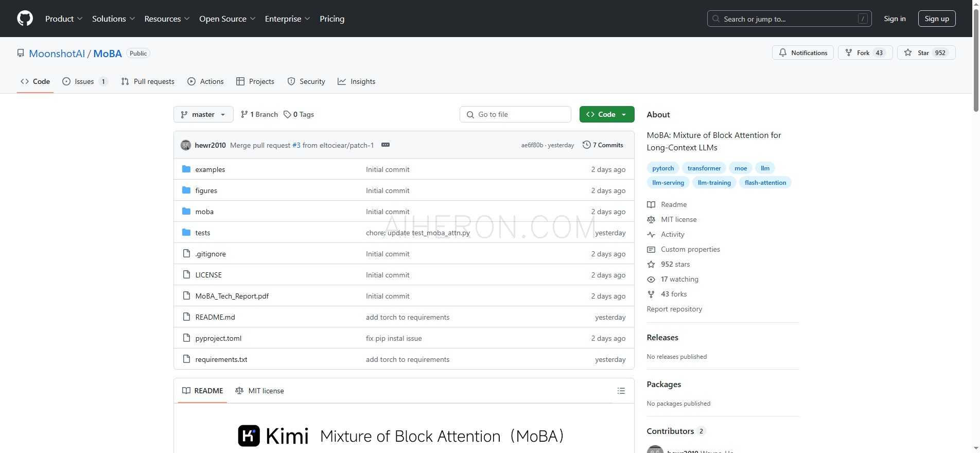Expand the Solutions menu
Screen dimensions: 980x453
113,19
